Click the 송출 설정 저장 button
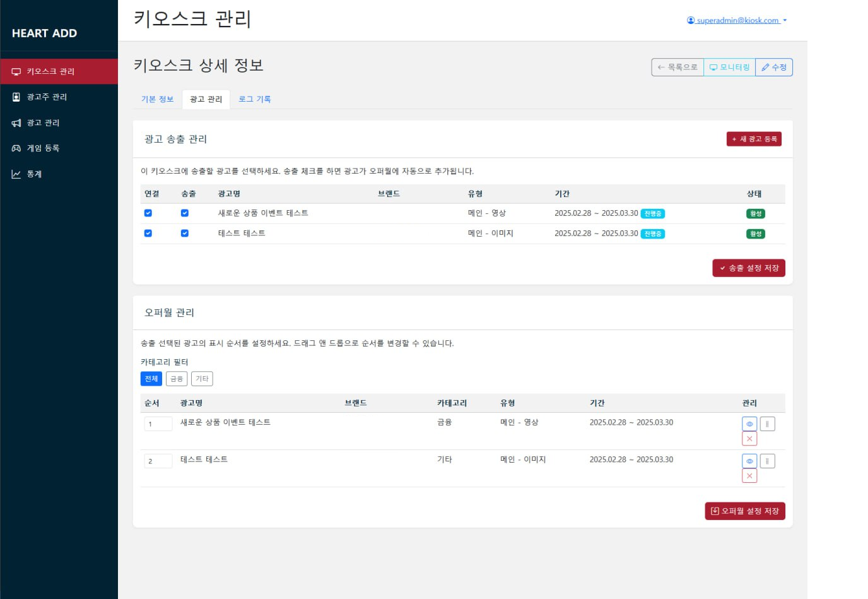This screenshot has width=868, height=599. [749, 268]
